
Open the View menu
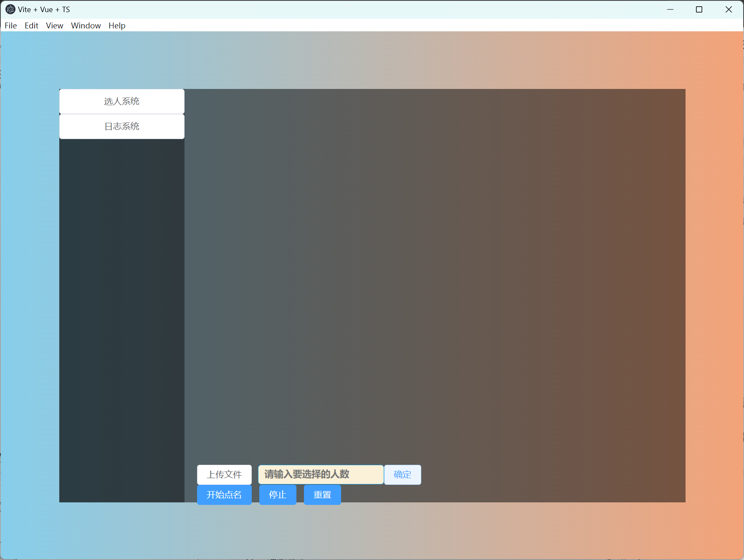tap(54, 25)
